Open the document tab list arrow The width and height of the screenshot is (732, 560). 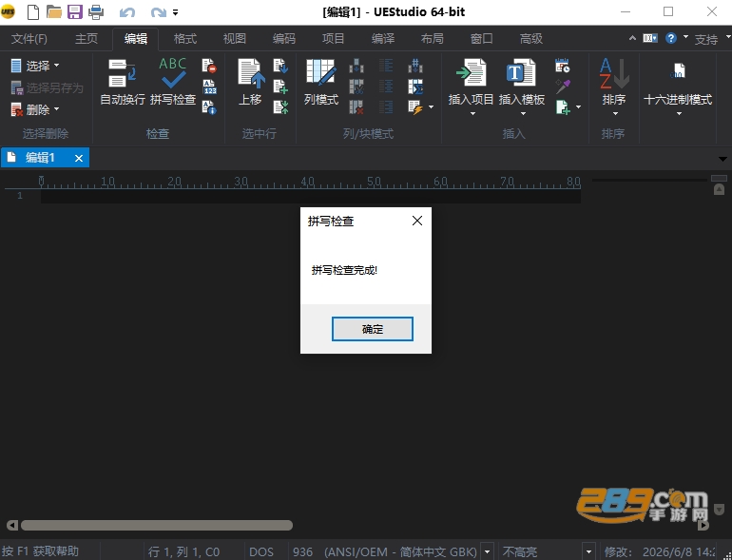click(722, 160)
